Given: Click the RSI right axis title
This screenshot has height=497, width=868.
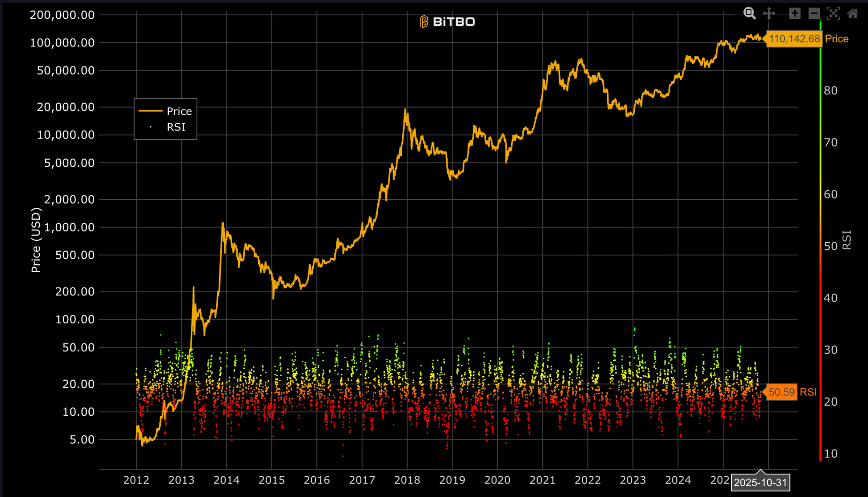Looking at the screenshot, I should click(847, 240).
